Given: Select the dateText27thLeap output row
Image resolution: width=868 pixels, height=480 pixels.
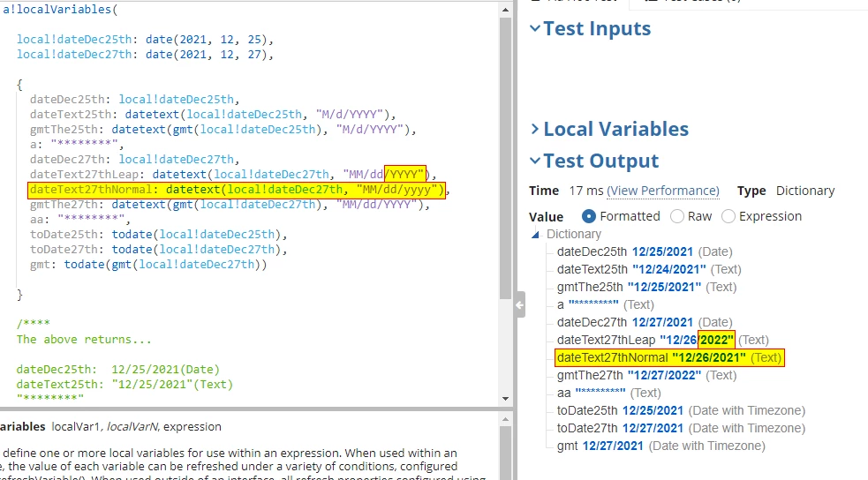Looking at the screenshot, I should point(662,340).
